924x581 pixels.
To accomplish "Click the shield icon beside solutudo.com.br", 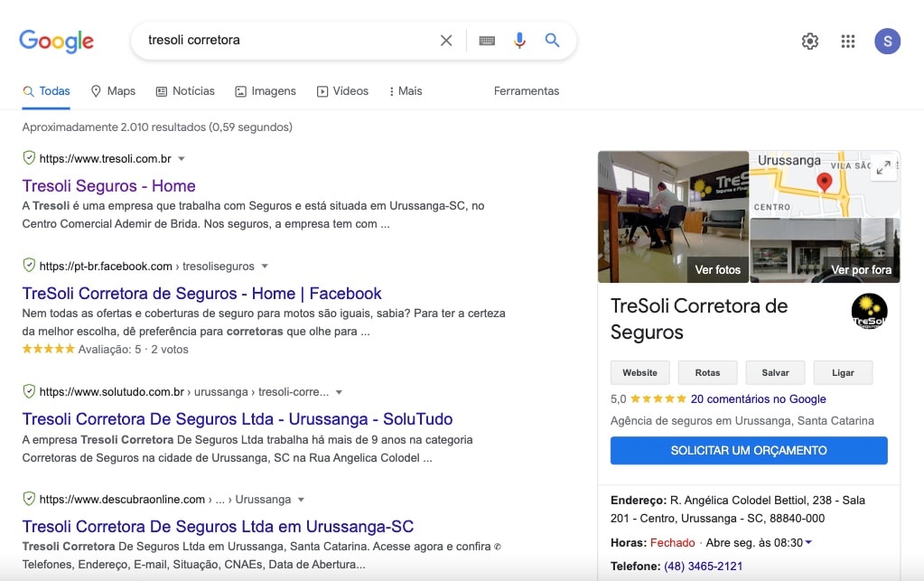I will click(29, 391).
